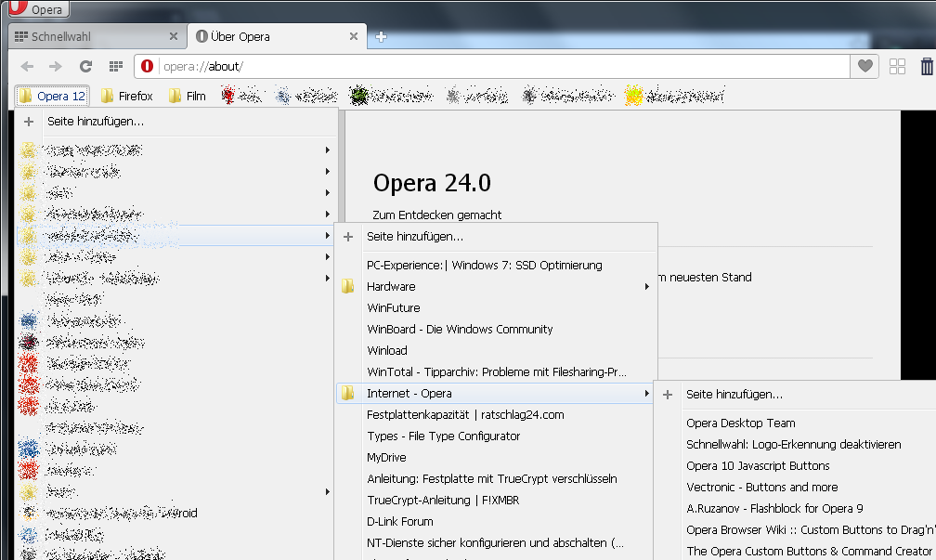The height and width of the screenshot is (560, 936).
Task: Click the Back navigation arrow
Action: [27, 66]
